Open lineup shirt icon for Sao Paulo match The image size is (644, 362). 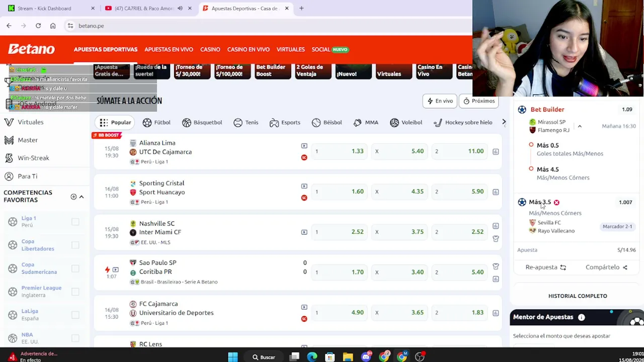[496, 266]
